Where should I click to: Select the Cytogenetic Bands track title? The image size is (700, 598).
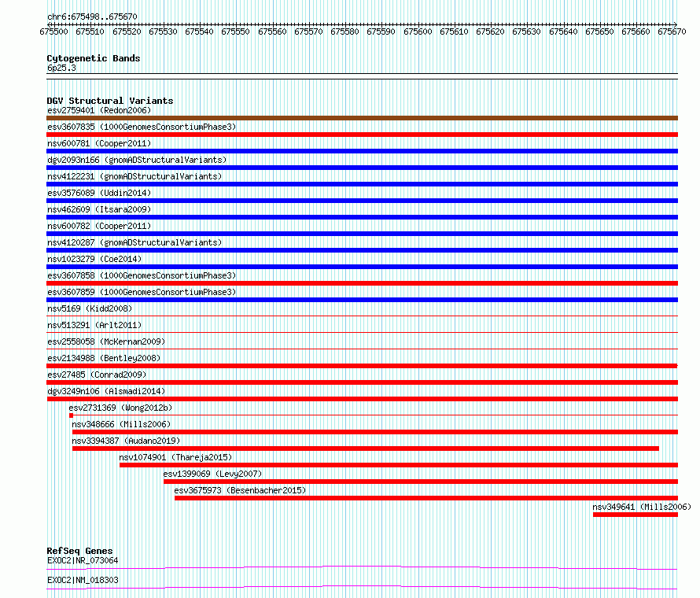94,58
